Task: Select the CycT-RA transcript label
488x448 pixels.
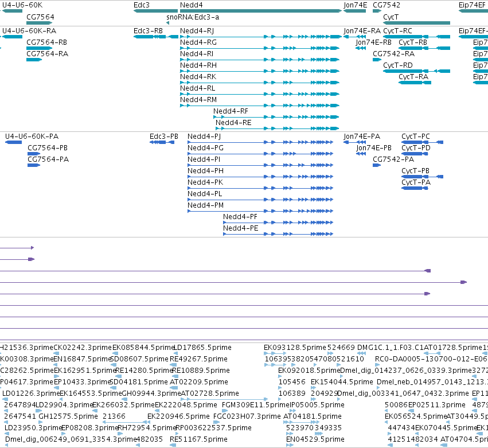Action: coord(413,77)
